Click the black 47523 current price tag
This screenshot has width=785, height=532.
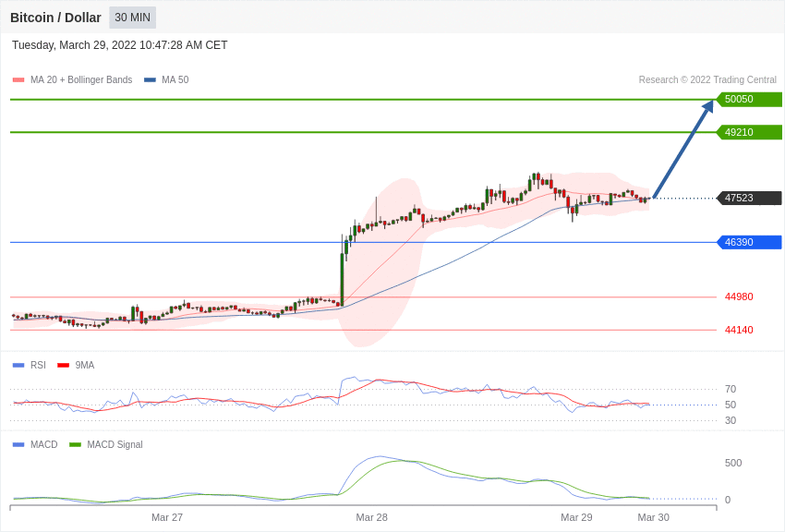[x=750, y=198]
